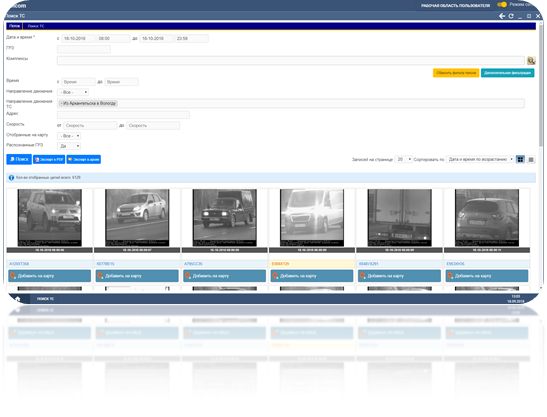
Task: Click the 'Адрес' input field
Action: (x=123, y=114)
